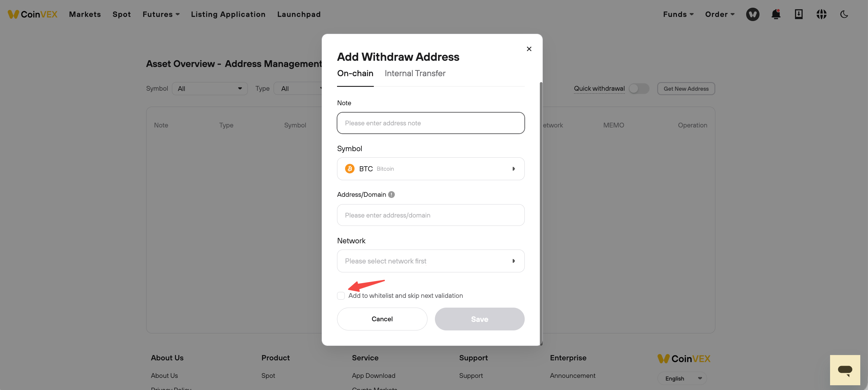Expand the Symbol All filter dropdown
This screenshot has height=390, width=868.
coord(210,89)
